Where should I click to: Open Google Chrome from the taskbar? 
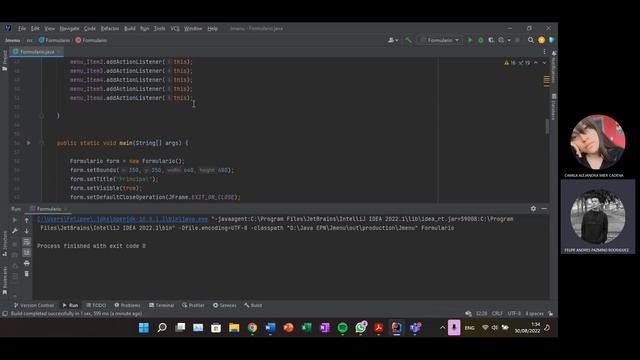pyautogui.click(x=252, y=328)
